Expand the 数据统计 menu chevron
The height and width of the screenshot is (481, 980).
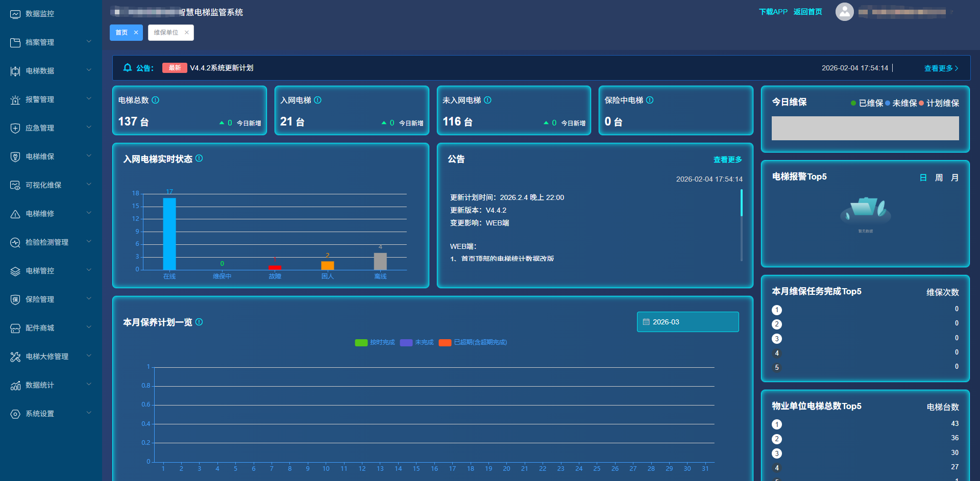89,385
